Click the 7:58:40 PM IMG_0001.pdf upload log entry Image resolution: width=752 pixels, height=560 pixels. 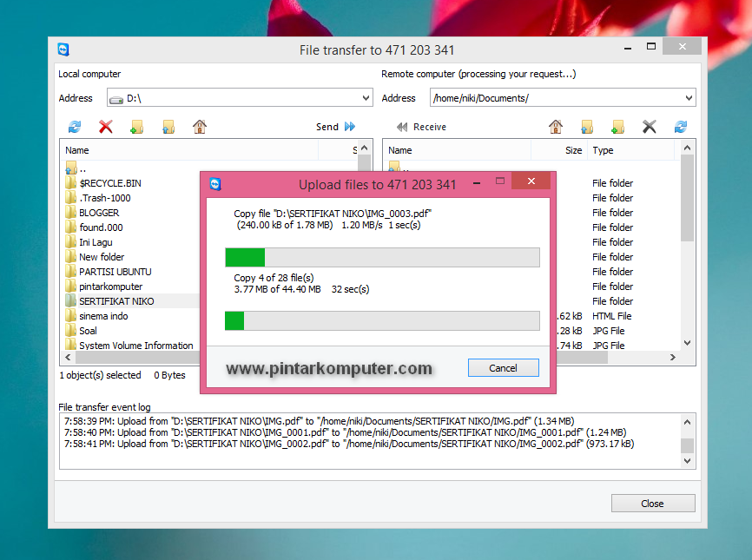click(345, 432)
